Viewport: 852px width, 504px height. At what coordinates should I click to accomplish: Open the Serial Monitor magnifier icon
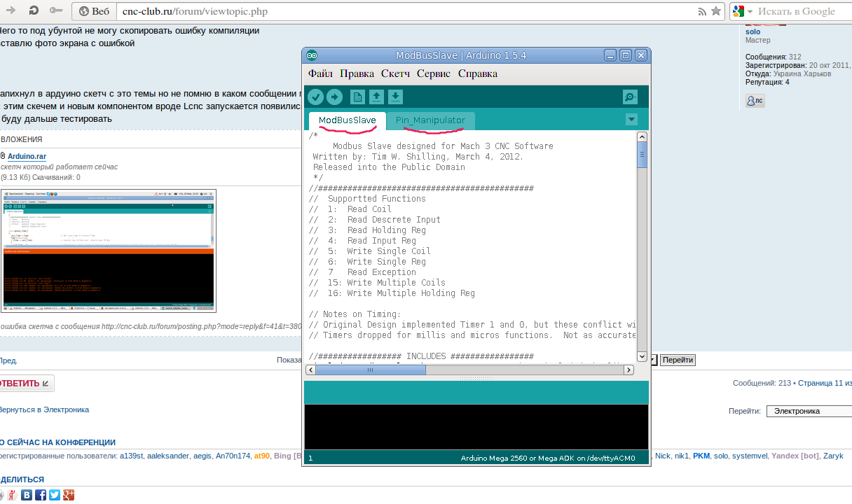click(630, 97)
